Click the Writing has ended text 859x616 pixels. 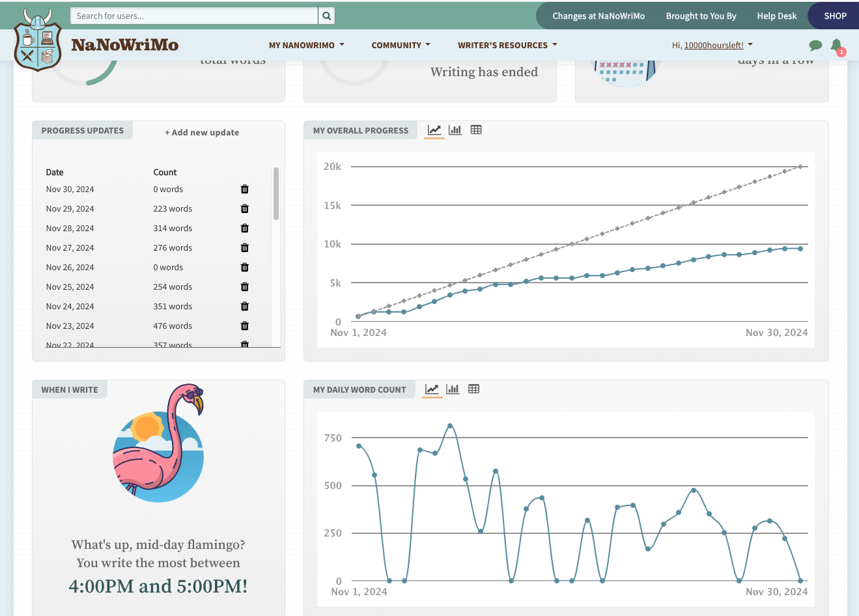(x=484, y=72)
